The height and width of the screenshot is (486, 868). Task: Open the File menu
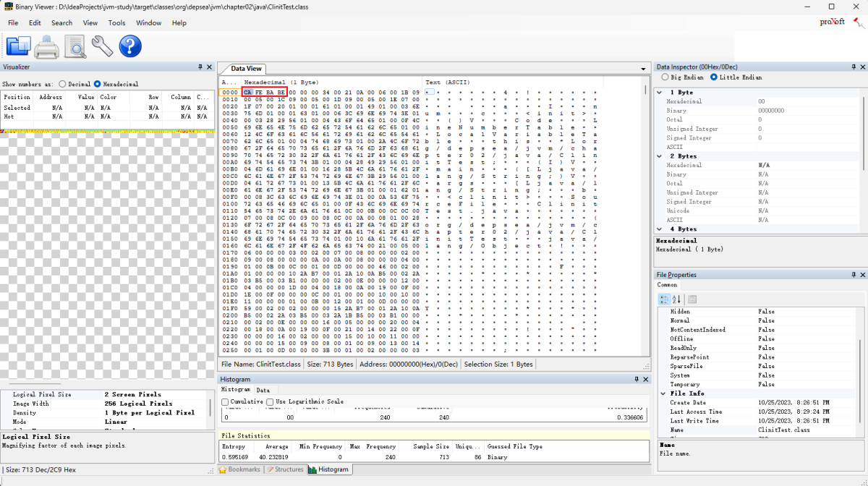pos(13,23)
